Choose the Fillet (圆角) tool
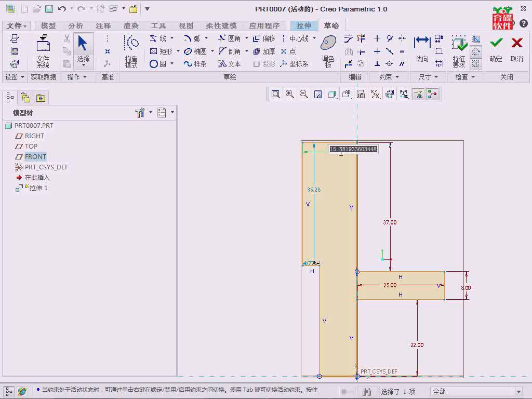This screenshot has width=532, height=399. point(230,38)
